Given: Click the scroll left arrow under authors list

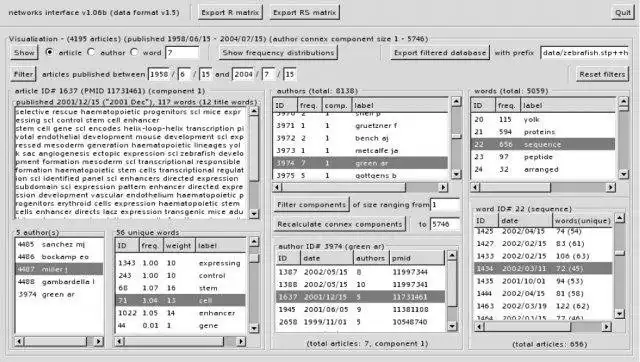Looking at the screenshot, I should 278,187.
